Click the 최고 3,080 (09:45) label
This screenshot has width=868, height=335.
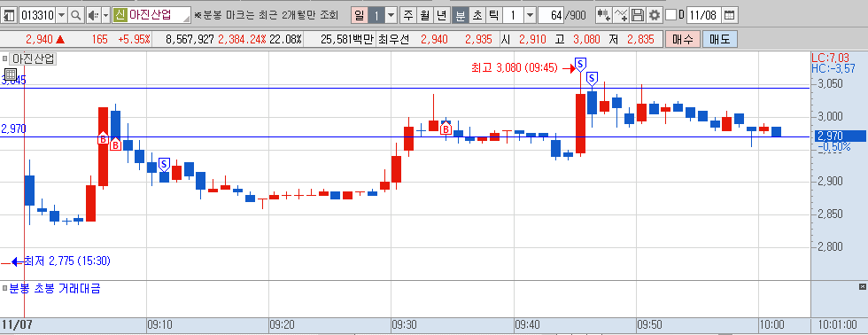point(515,68)
